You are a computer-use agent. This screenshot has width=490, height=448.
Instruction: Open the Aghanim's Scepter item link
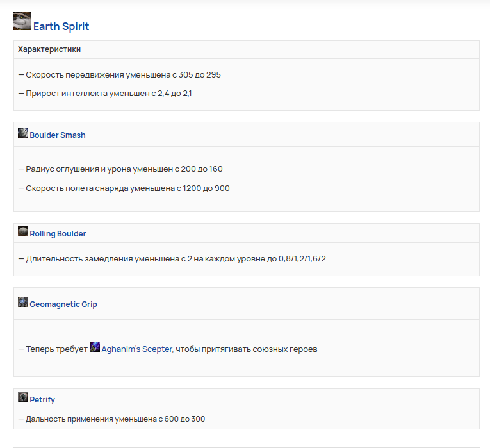(x=137, y=349)
